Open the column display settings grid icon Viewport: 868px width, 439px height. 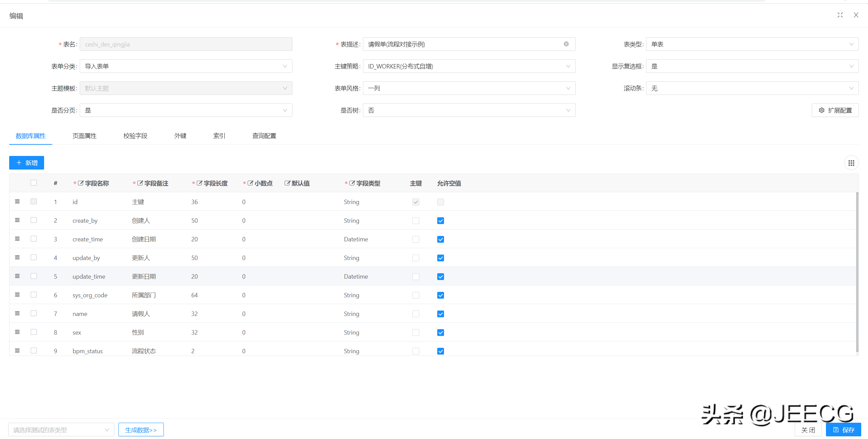(851, 162)
